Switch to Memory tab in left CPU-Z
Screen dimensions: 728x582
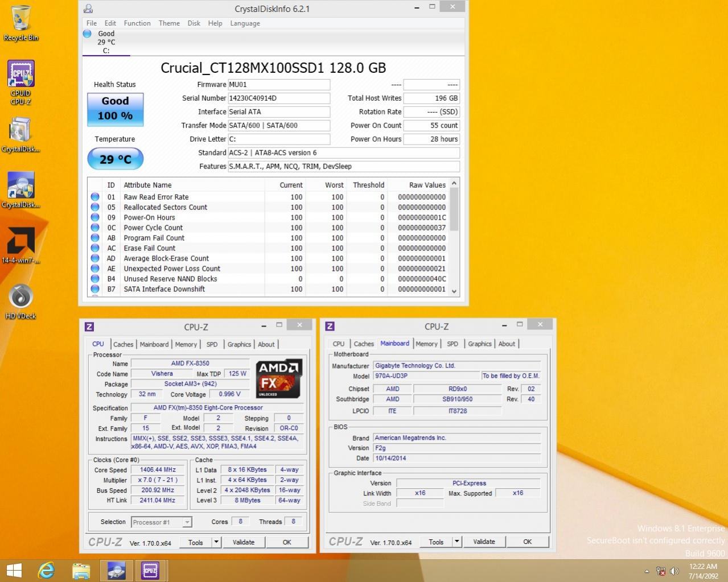(x=186, y=344)
